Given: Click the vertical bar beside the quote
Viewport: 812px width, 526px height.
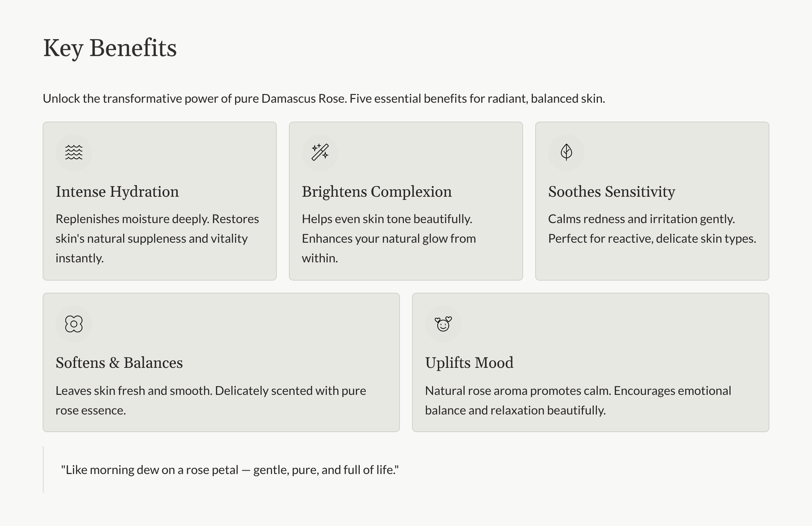Looking at the screenshot, I should (x=44, y=470).
